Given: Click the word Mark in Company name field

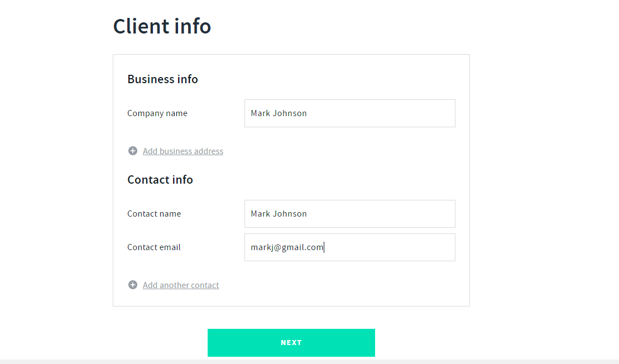Looking at the screenshot, I should pos(261,113).
